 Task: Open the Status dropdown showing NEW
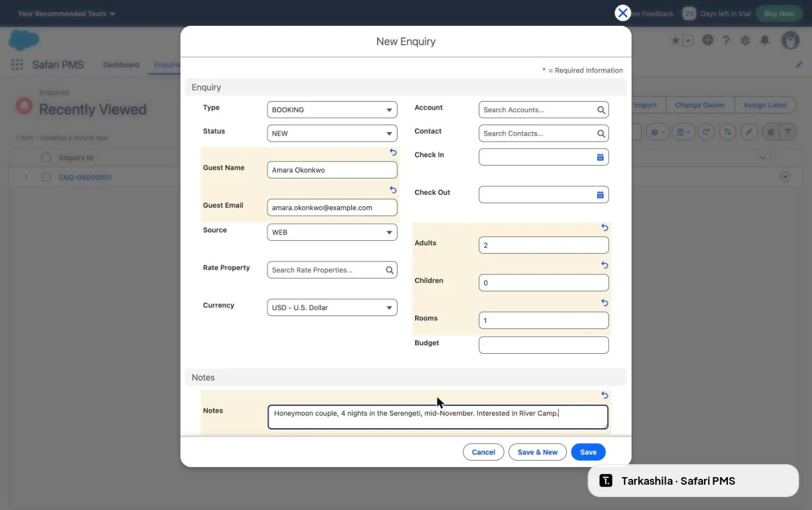[332, 133]
